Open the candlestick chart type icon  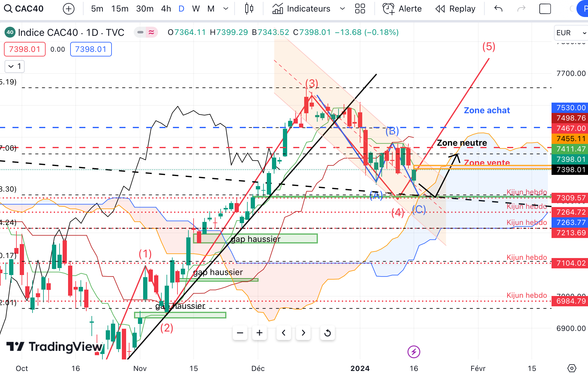(x=249, y=9)
